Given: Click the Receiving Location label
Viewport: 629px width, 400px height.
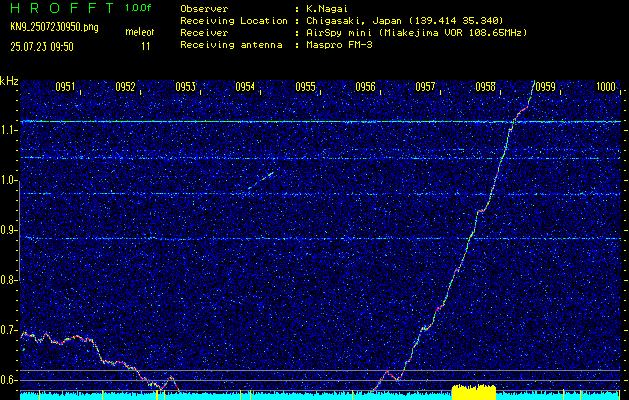Looking at the screenshot, I should click(234, 21).
